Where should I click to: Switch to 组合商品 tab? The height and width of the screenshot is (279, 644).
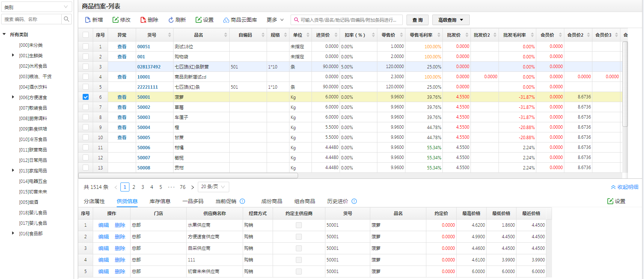tap(305, 201)
